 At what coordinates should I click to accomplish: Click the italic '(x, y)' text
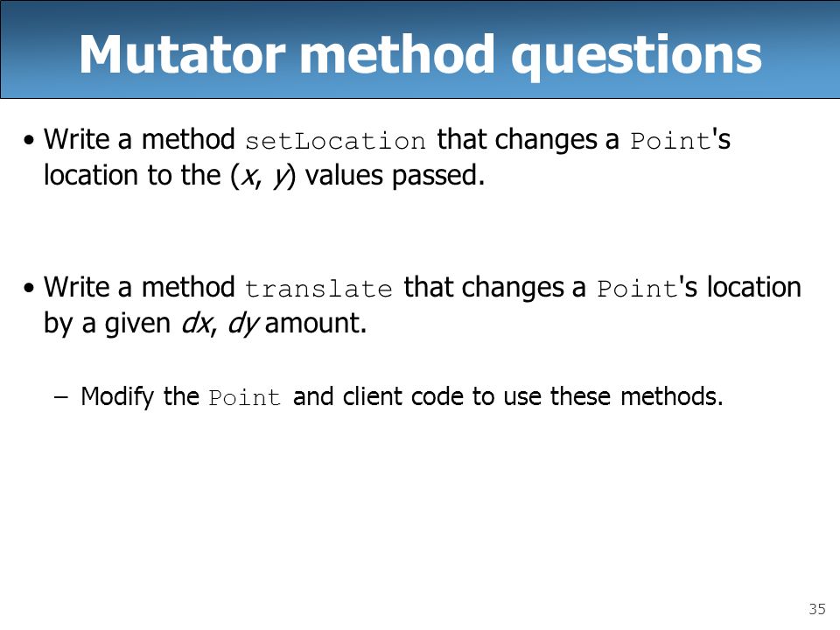tap(262, 176)
